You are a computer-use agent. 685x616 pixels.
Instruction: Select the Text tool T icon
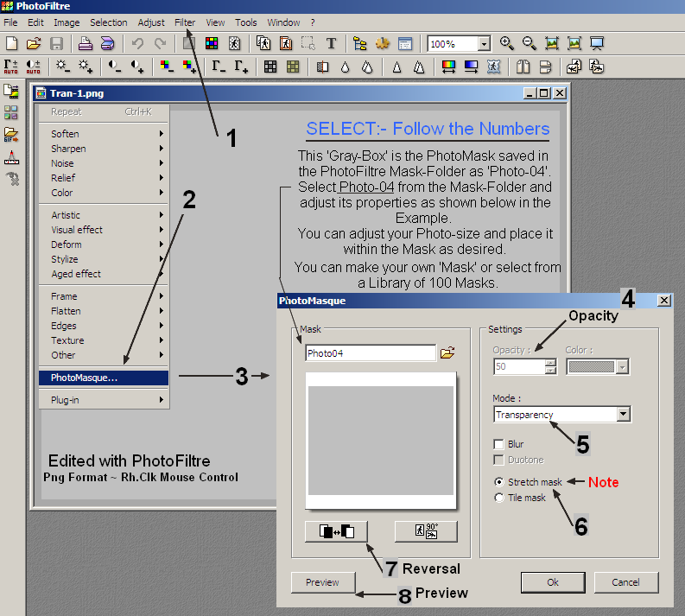(331, 43)
